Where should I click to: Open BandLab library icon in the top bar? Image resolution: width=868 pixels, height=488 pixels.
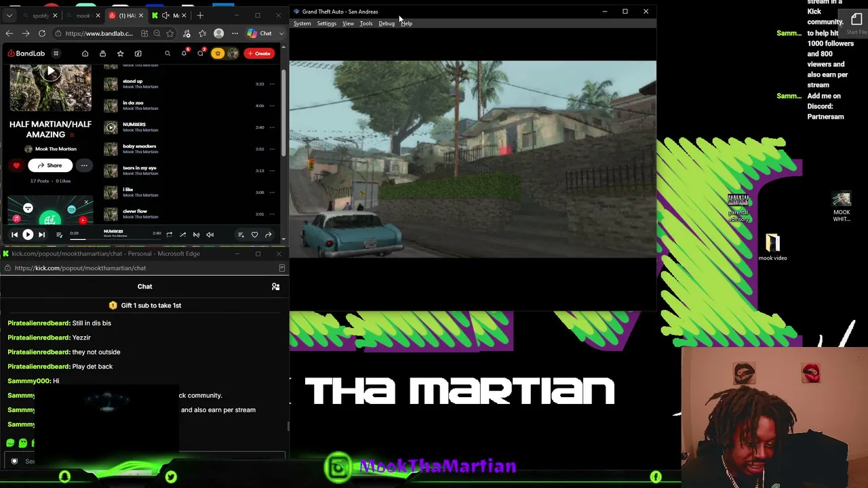102,54
